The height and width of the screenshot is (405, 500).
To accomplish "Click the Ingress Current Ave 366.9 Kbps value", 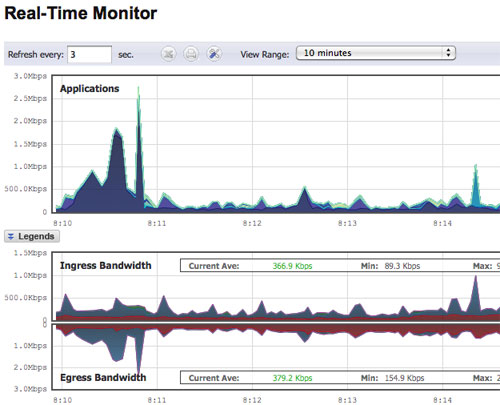I will pos(292,266).
